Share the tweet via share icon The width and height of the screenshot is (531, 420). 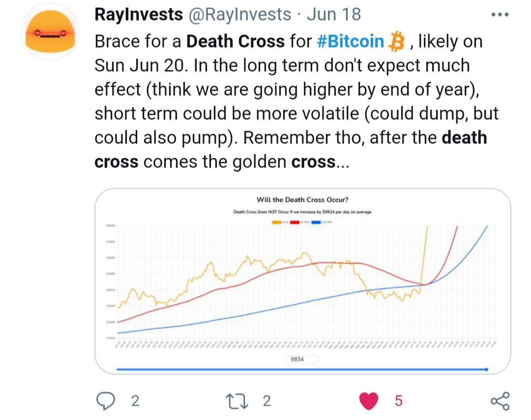(500, 401)
